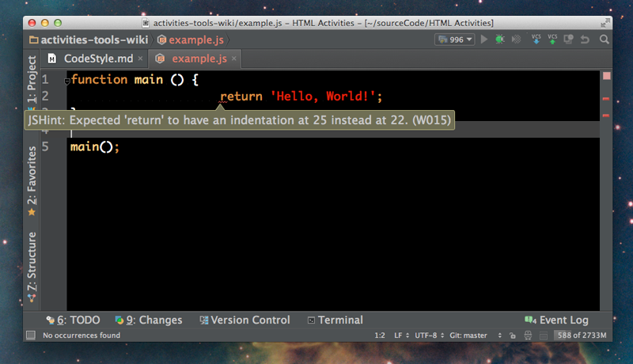
Task: Open the 2: Favorites tool window
Action: tap(32, 180)
